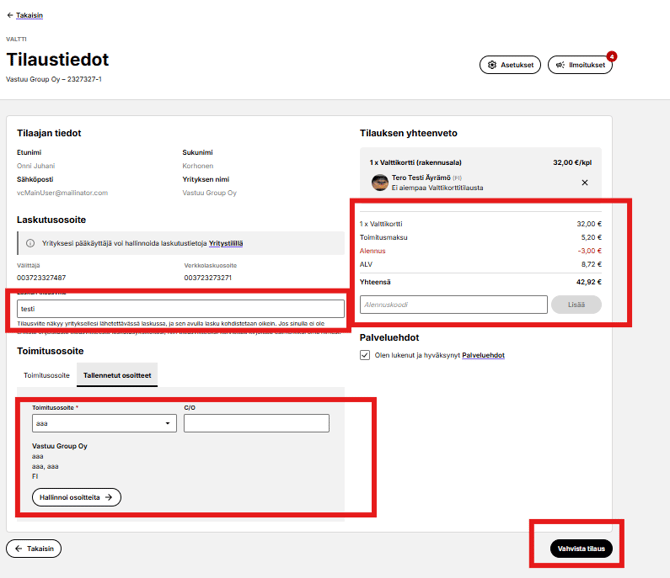Open the Palveluehdot link

[483, 355]
